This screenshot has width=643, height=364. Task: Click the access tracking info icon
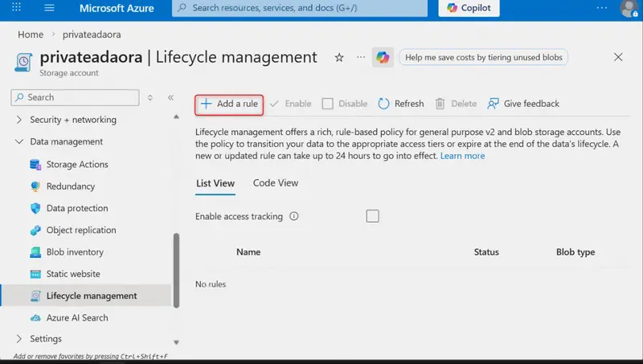click(294, 216)
